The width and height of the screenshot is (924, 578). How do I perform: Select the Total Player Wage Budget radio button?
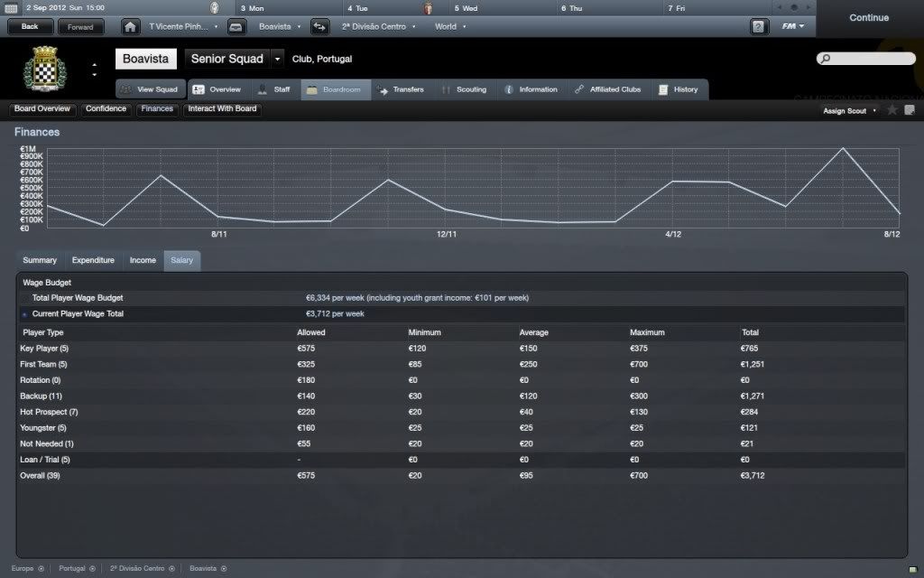click(x=24, y=298)
